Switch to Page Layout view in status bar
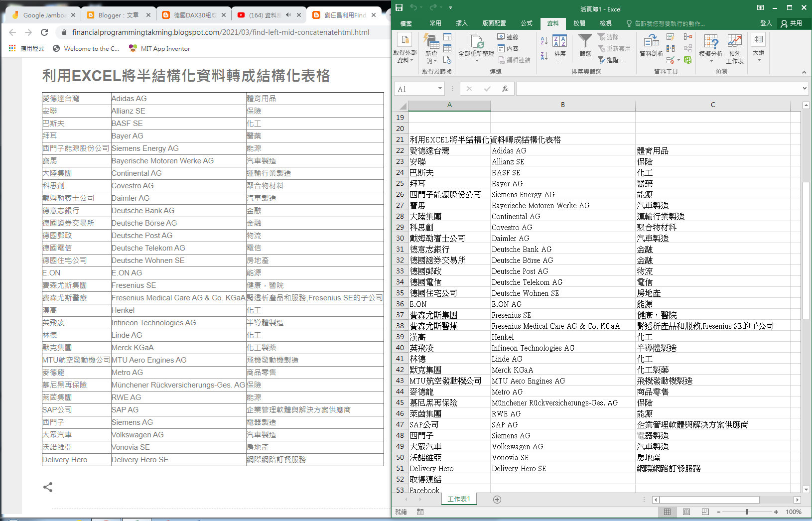This screenshot has width=812, height=521. (x=686, y=512)
